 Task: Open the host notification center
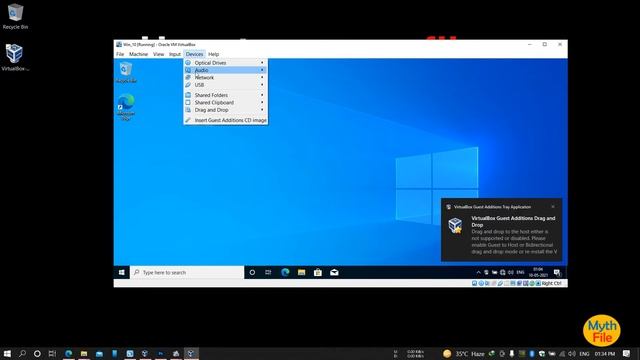coord(627,353)
